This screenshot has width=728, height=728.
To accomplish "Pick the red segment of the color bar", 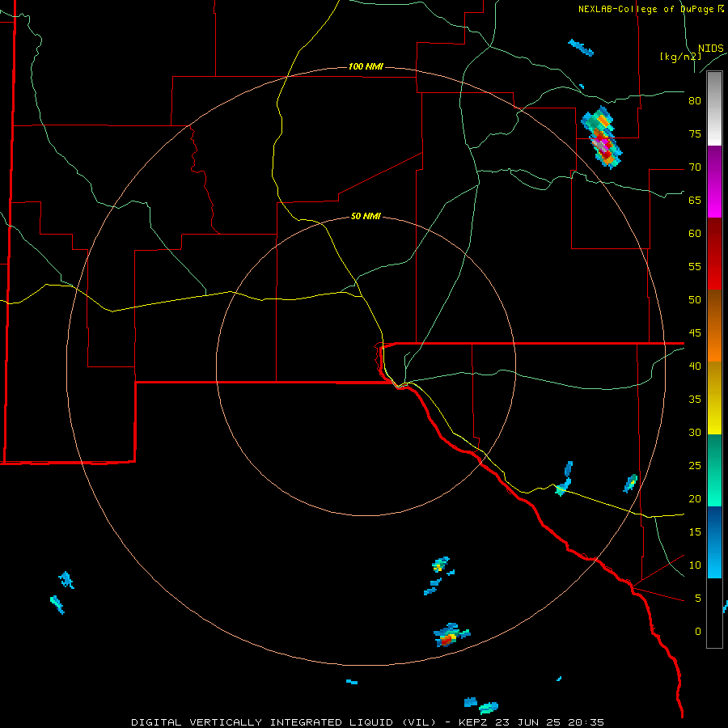I will [x=714, y=254].
